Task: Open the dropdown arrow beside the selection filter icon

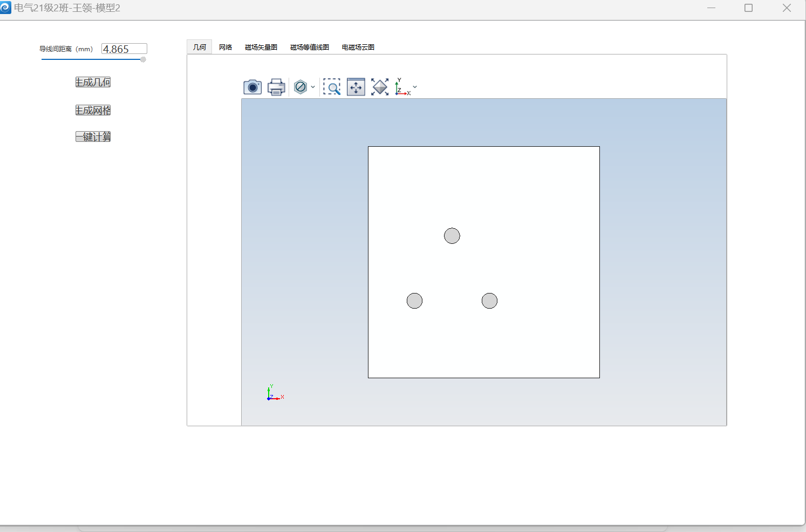Action: [313, 87]
